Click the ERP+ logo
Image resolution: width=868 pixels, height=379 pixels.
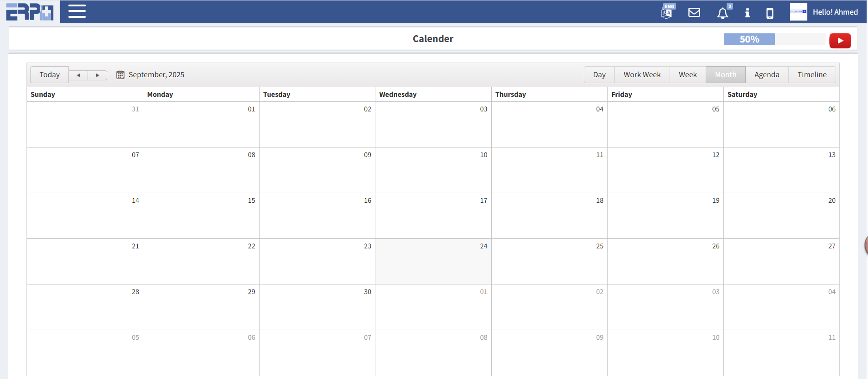point(30,12)
